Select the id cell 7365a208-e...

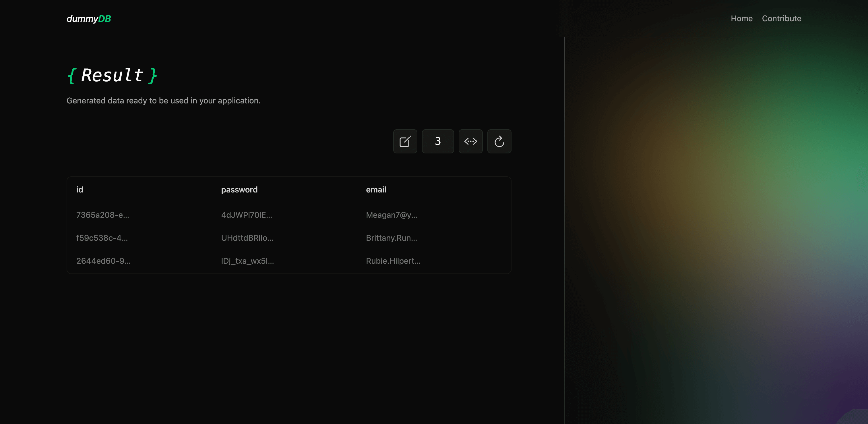(x=102, y=215)
